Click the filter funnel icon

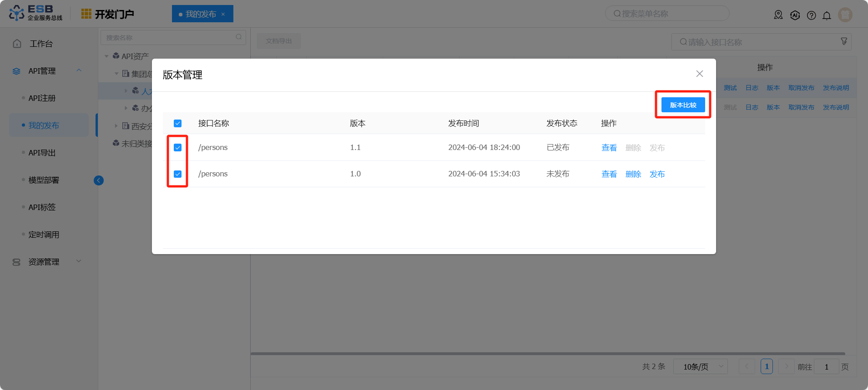click(x=844, y=41)
